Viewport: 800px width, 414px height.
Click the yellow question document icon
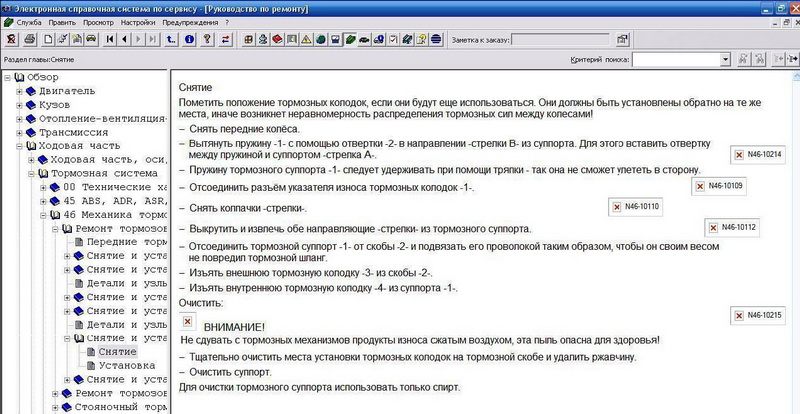pyautogui.click(x=421, y=39)
